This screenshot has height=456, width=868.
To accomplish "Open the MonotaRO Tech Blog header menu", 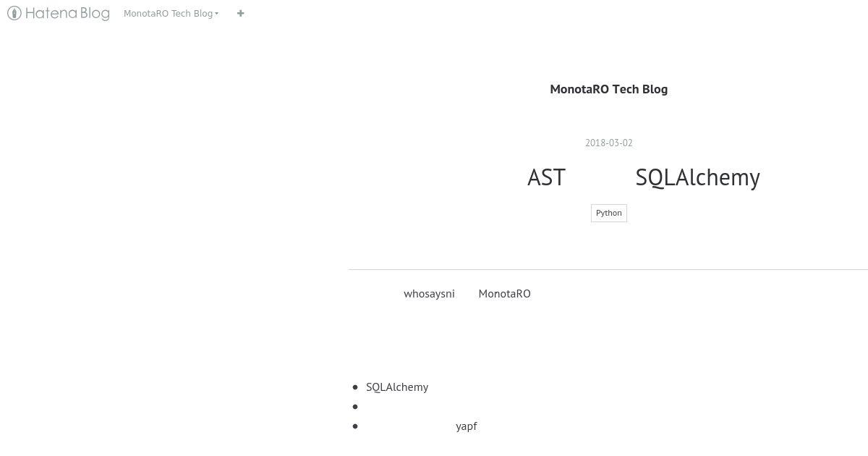I will (x=171, y=13).
